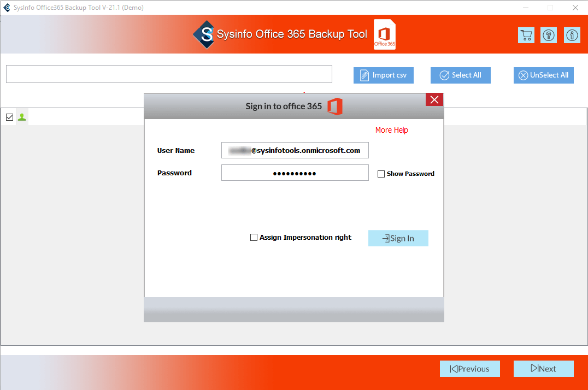Close the Sign in to office 365 dialog
This screenshot has height=390, width=588.
[x=434, y=100]
